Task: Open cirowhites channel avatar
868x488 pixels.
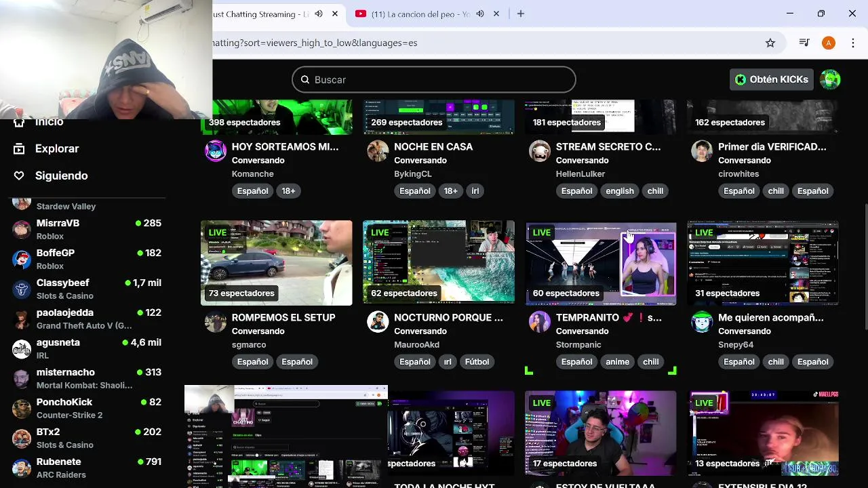Action: [x=702, y=150]
